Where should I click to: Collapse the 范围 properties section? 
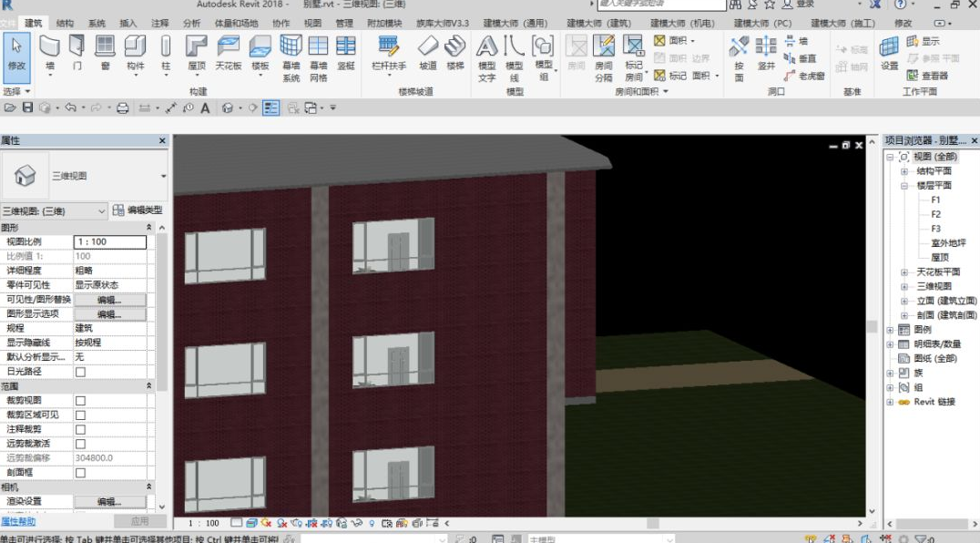(x=148, y=385)
